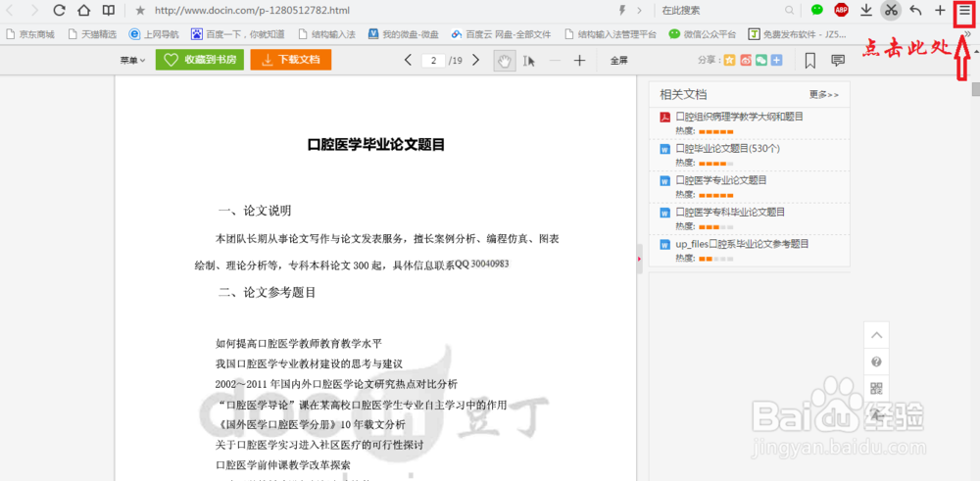
Task: Open 口腔医学专业论文题目 related document
Action: tap(721, 180)
